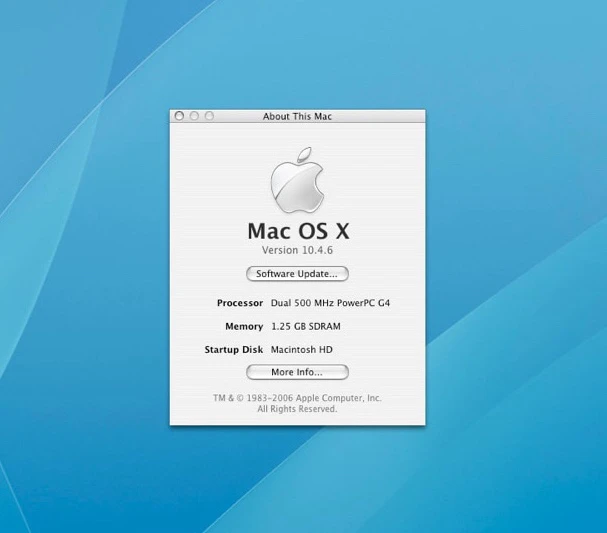Viewport: 607px width, 533px height.
Task: Click the Software Update button
Action: tap(297, 274)
